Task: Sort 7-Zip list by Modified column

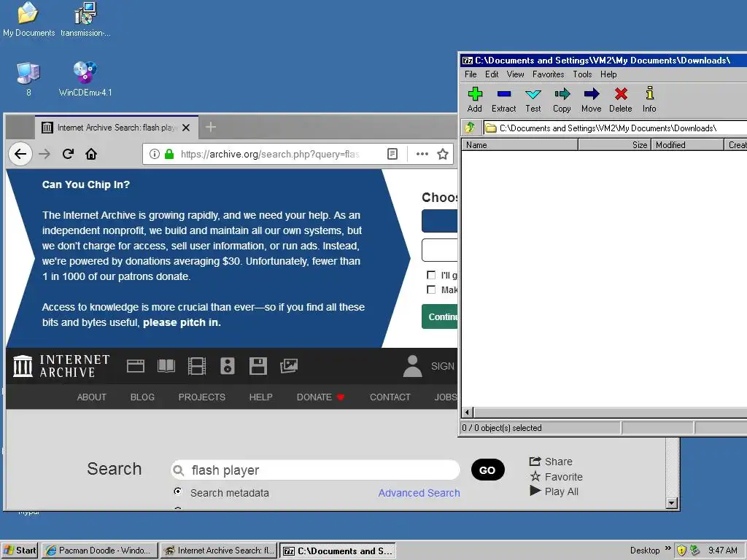Action: [x=687, y=145]
